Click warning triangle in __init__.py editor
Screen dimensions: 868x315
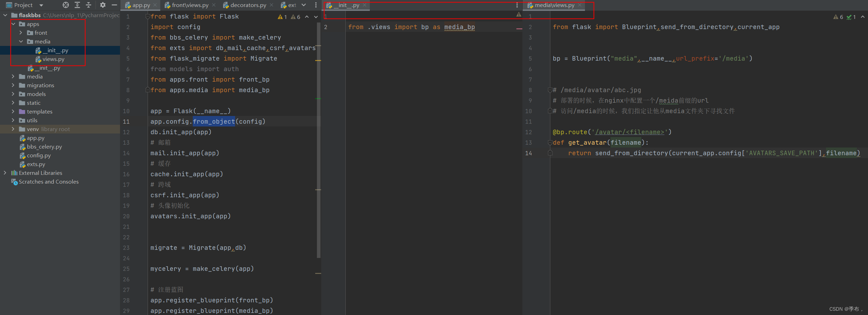click(x=519, y=15)
